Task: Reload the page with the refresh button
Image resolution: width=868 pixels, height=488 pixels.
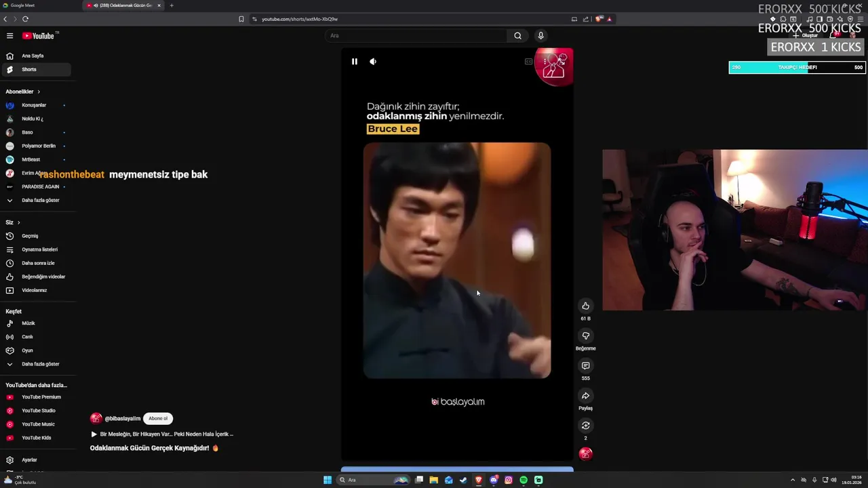Action: coord(25,19)
